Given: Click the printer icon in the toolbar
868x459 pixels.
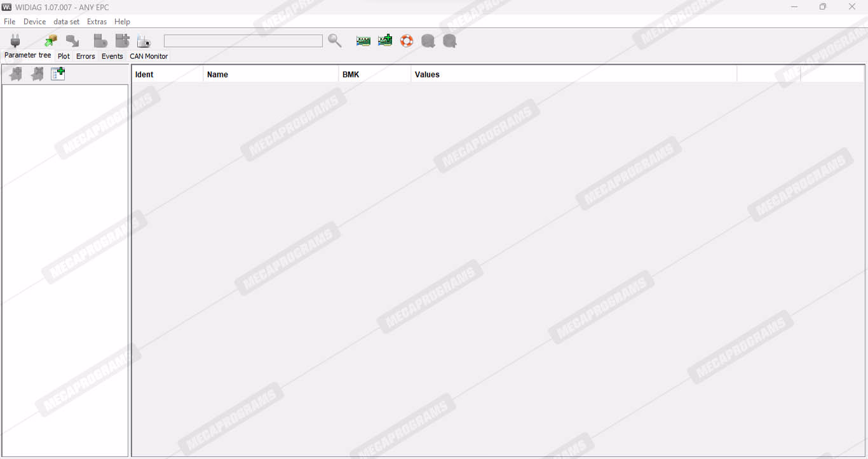Looking at the screenshot, I should [x=144, y=41].
